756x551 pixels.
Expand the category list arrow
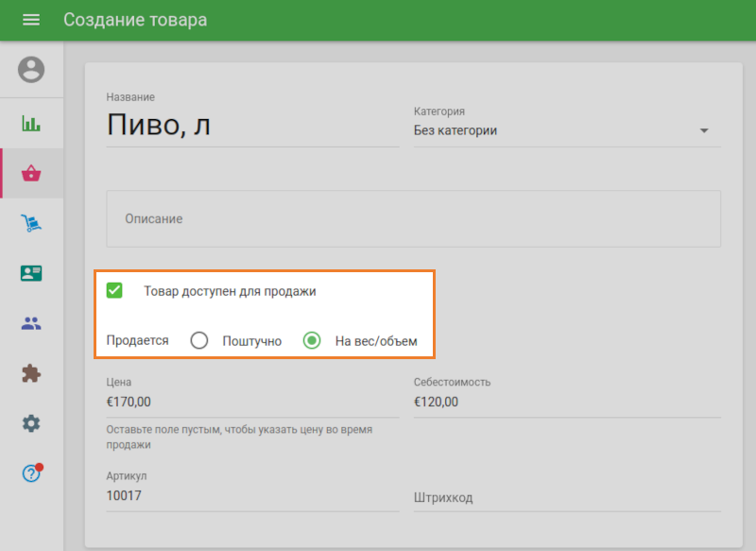(704, 131)
